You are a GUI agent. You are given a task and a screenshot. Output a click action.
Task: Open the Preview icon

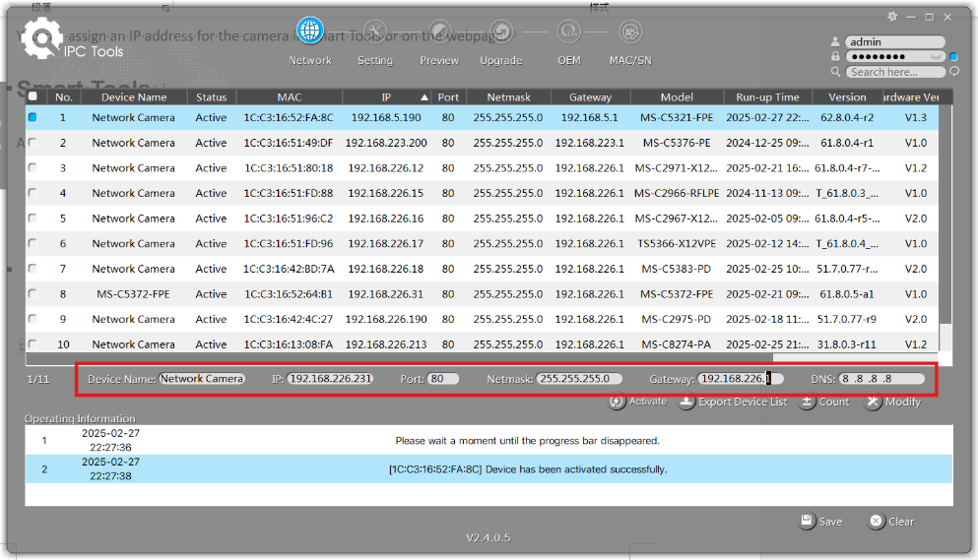point(439,31)
